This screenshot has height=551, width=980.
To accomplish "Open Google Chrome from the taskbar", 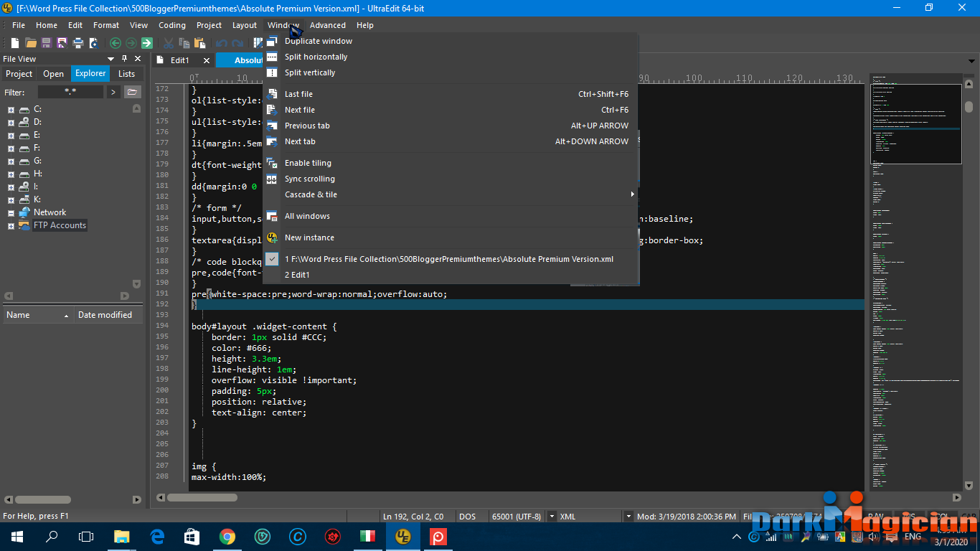I will (227, 536).
